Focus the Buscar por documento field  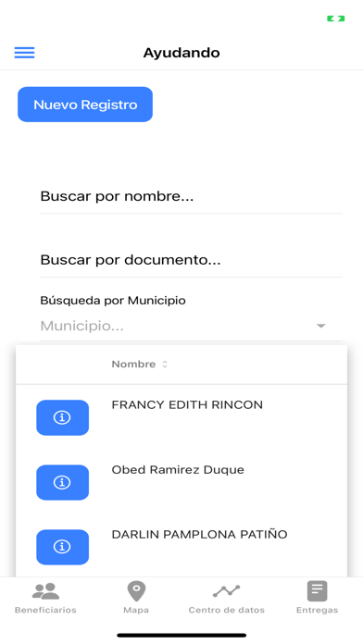click(x=191, y=260)
